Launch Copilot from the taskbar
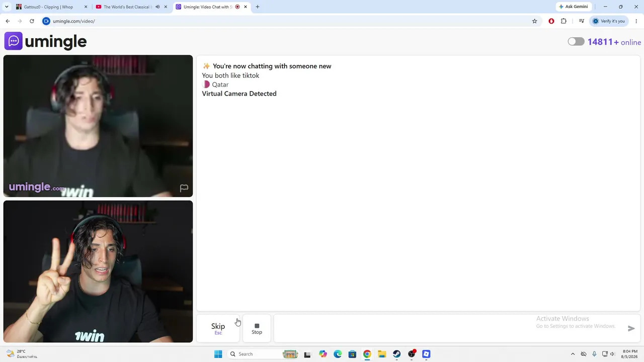 point(323,354)
